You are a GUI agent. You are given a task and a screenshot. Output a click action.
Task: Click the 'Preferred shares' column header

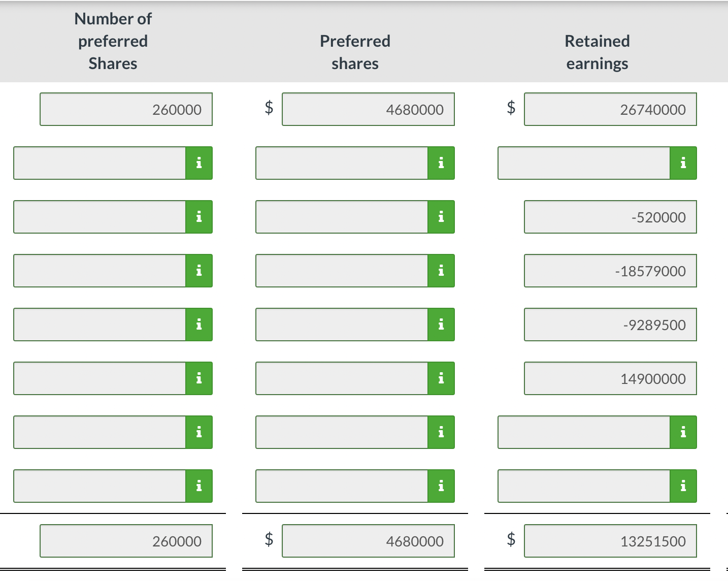point(355,52)
